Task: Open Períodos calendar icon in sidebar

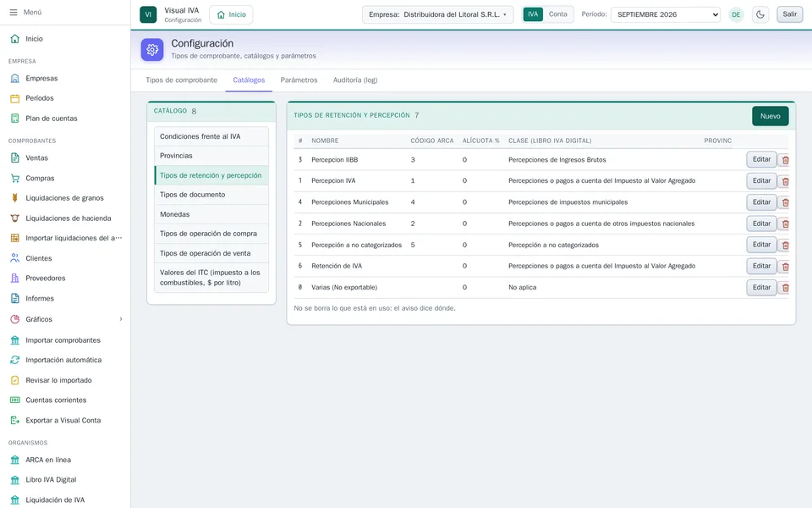Action: tap(15, 98)
